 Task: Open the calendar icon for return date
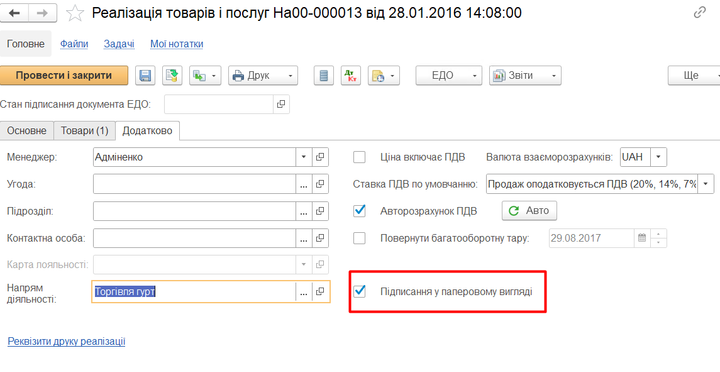click(642, 238)
